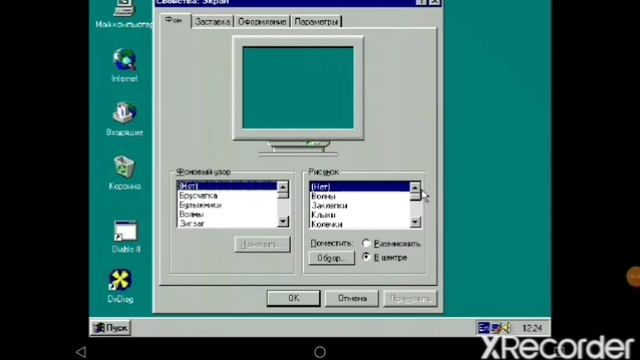The width and height of the screenshot is (640, 360).
Task: Select Зигзаг in the pattern list
Action: pos(227,223)
